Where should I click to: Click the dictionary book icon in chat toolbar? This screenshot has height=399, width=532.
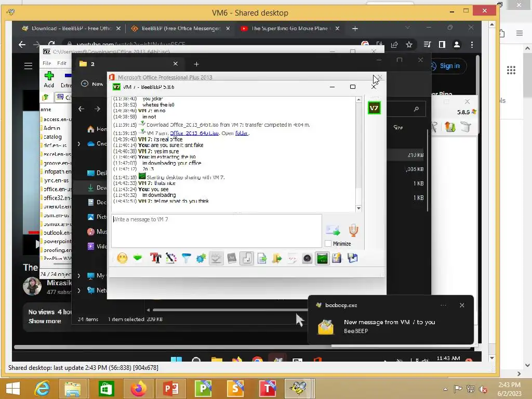(x=232, y=258)
